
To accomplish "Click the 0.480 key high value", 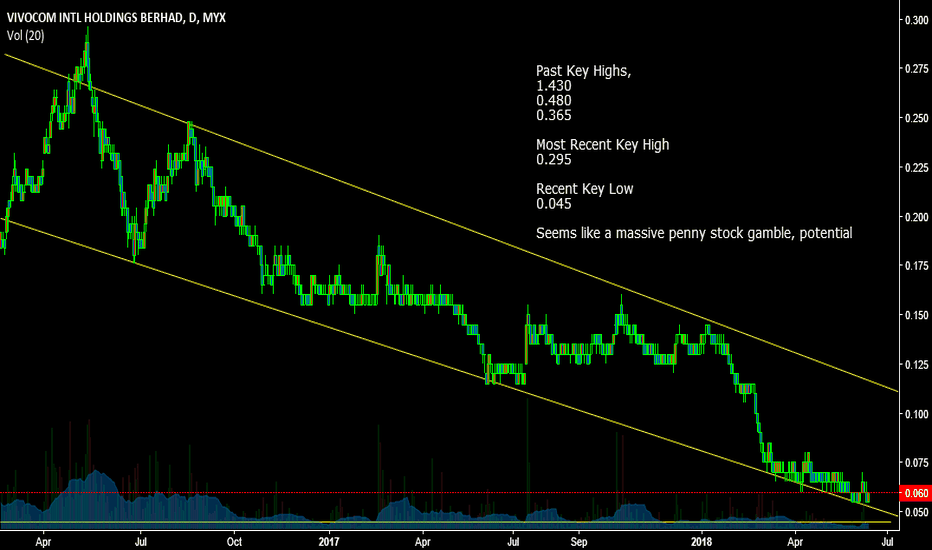I will (553, 100).
